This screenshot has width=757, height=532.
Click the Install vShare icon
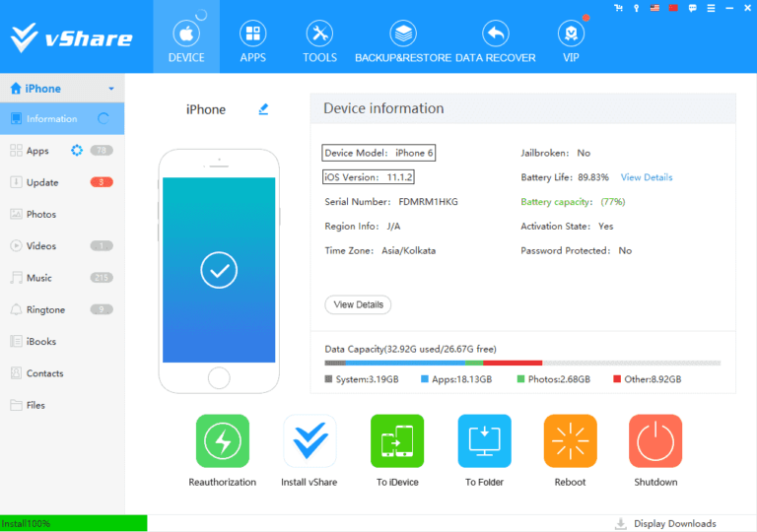[x=310, y=440]
